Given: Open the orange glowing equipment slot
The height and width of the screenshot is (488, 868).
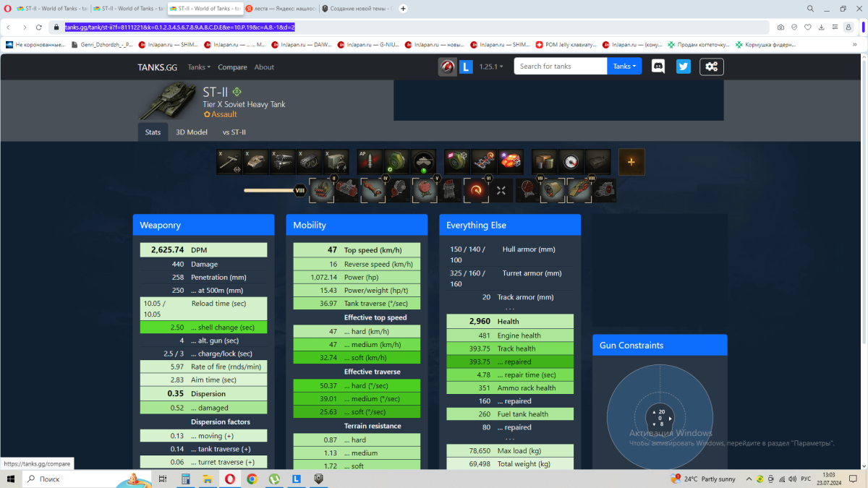Looking at the screenshot, I should [x=510, y=162].
